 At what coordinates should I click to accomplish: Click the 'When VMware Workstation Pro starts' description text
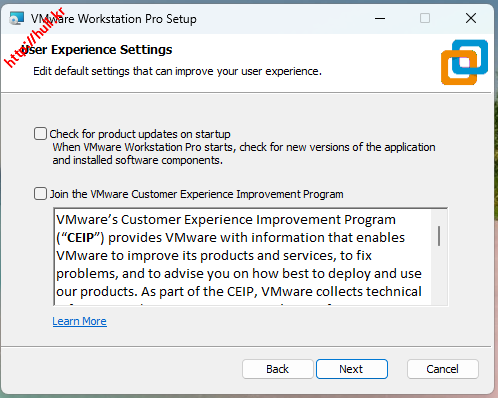pyautogui.click(x=244, y=154)
